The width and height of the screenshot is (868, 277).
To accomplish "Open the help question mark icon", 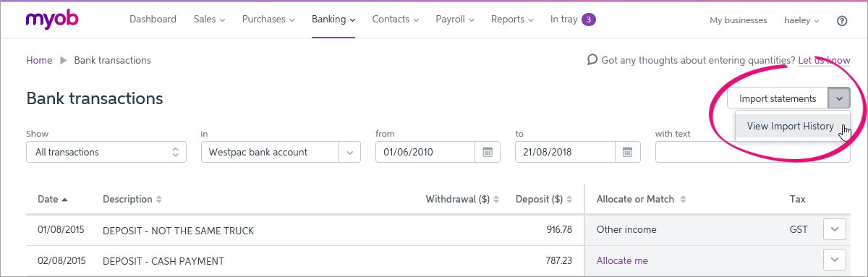I will (842, 20).
